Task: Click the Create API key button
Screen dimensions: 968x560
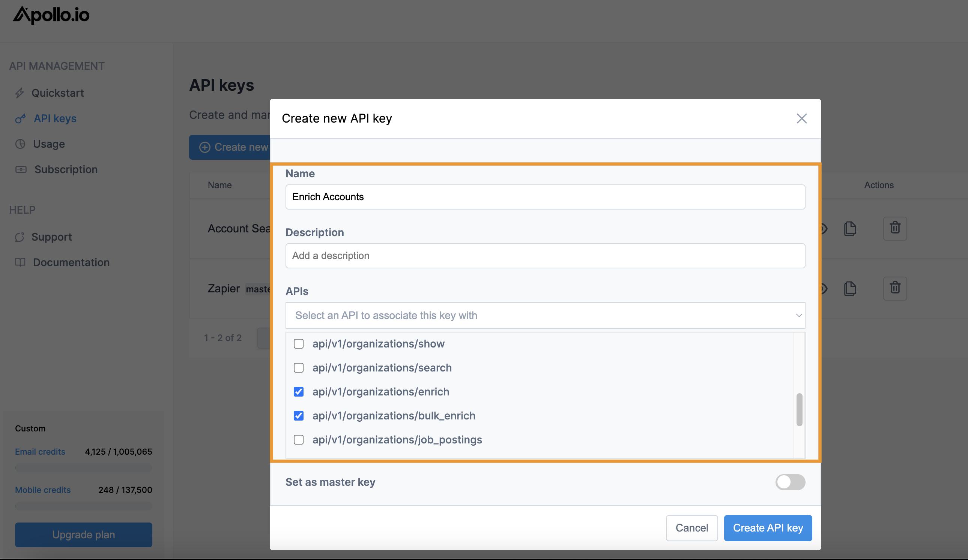Action: pyautogui.click(x=768, y=527)
